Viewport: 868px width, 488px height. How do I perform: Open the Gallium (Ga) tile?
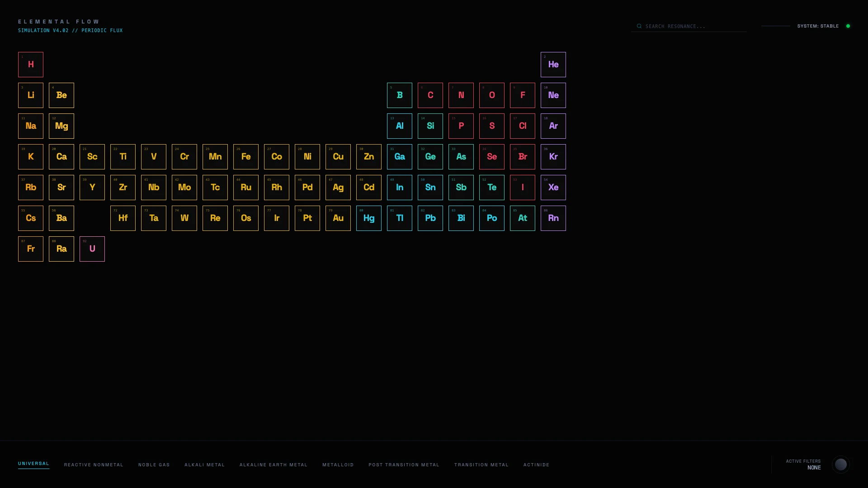point(400,157)
